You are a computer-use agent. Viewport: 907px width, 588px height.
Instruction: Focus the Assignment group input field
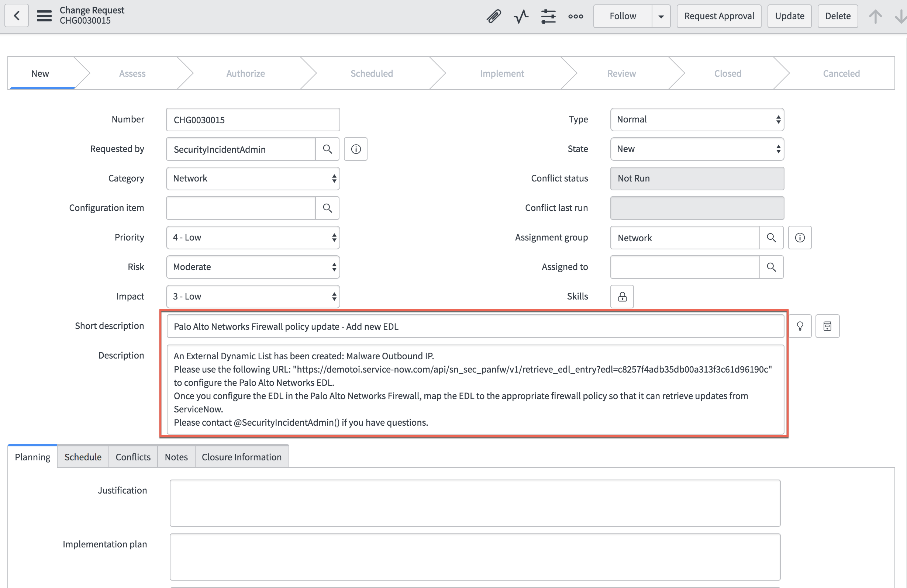click(x=685, y=238)
